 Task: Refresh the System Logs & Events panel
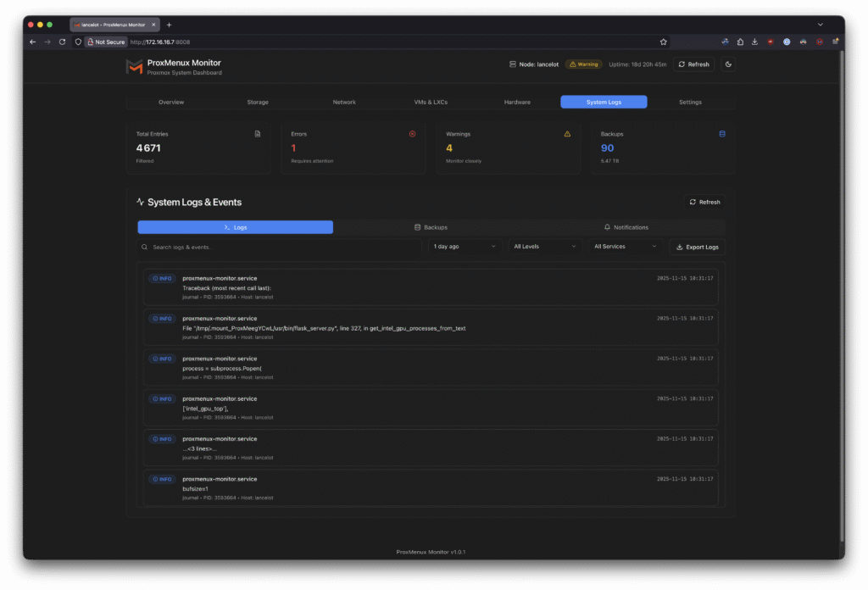[x=704, y=203]
